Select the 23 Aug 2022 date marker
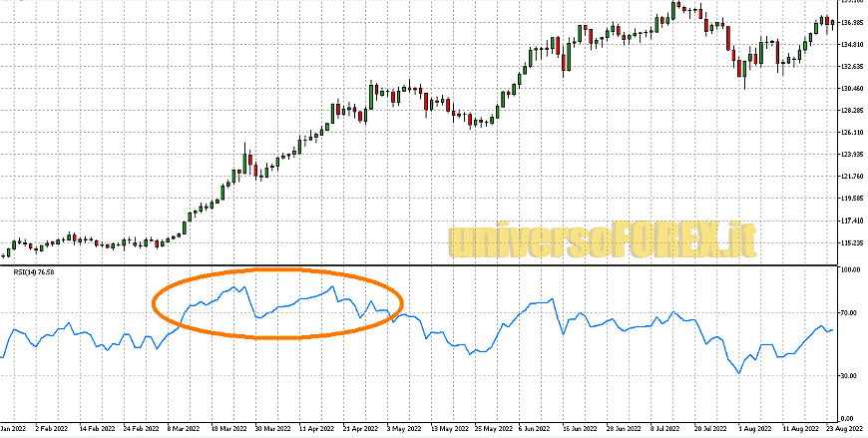The image size is (868, 438). 843,428
